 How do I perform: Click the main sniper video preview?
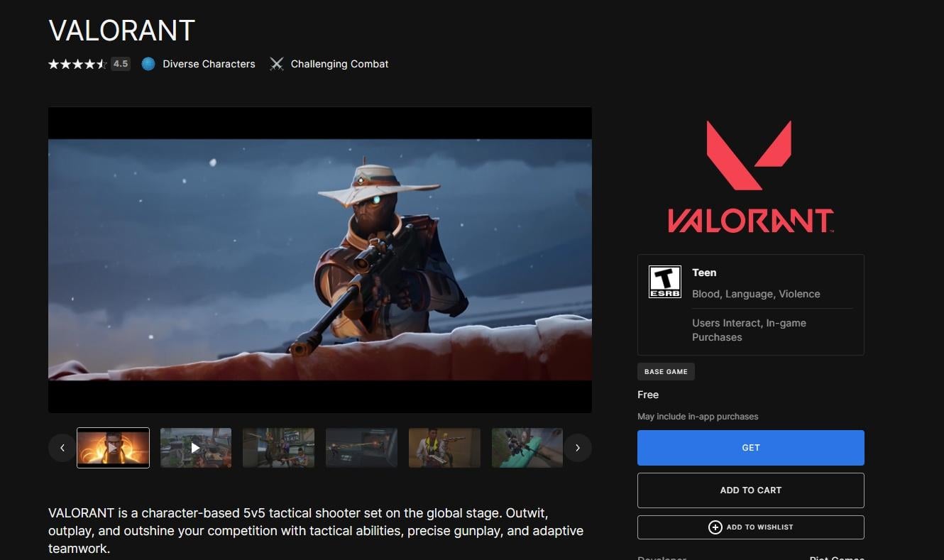319,259
